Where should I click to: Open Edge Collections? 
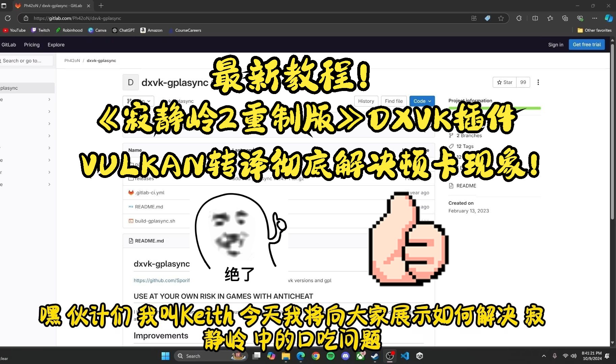565,18
